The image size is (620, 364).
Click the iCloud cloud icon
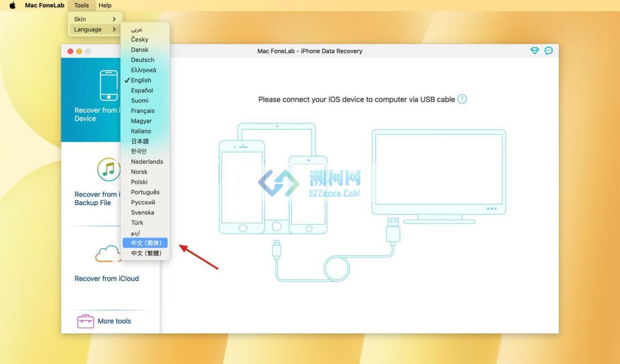108,254
